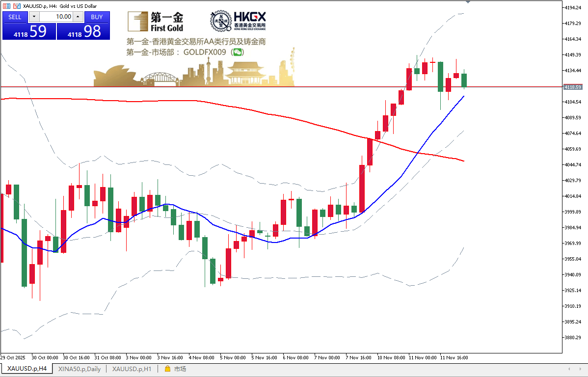588x377 pixels.
Task: Click the '11 Nov 16:00' time axis label
Action: click(454, 357)
